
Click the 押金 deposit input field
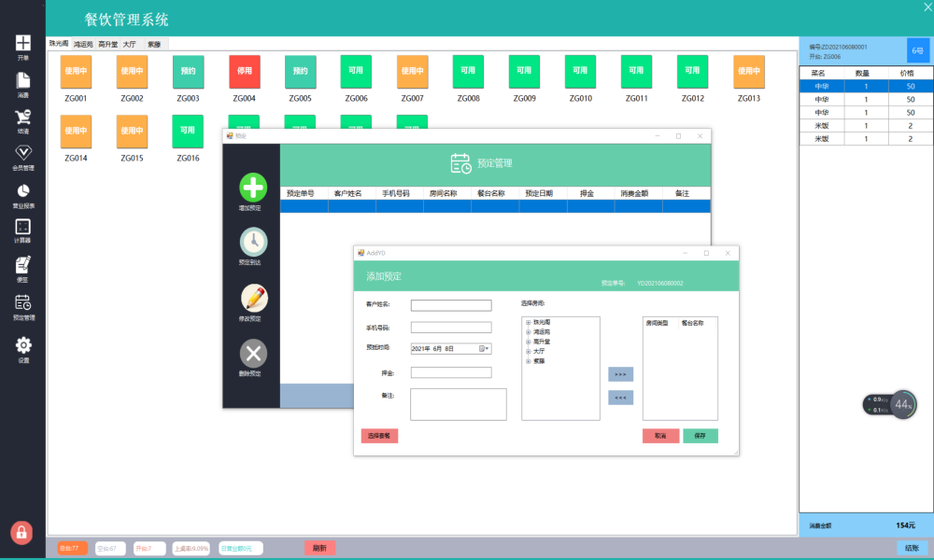[x=451, y=372]
